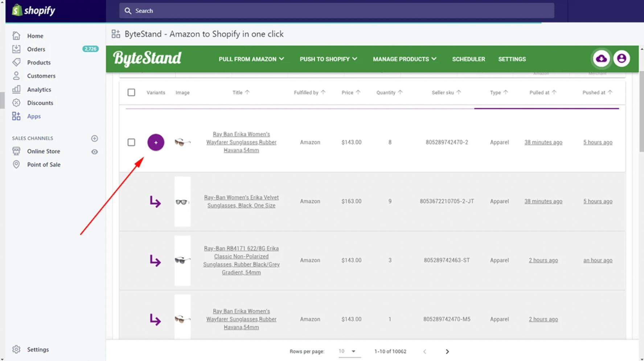Click the variant arrow for RB4171 row
The height and width of the screenshot is (361, 644).
(155, 261)
